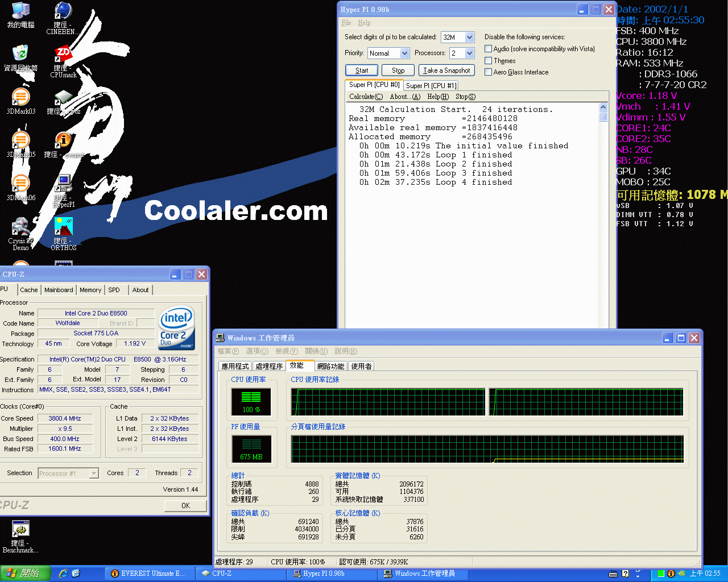The height and width of the screenshot is (582, 728).
Task: Open the CPU-Z About tab
Action: coord(140,290)
